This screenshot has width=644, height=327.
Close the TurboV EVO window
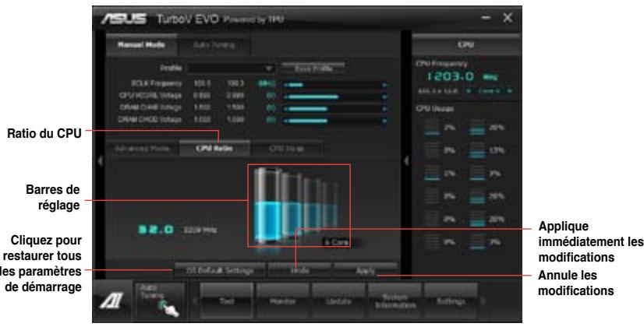508,18
